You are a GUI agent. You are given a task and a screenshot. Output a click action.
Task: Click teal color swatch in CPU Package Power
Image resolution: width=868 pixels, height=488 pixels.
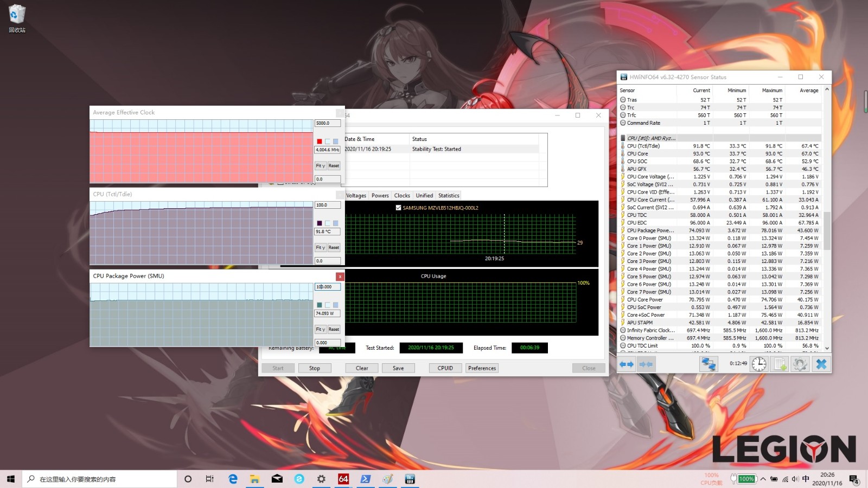pos(320,305)
